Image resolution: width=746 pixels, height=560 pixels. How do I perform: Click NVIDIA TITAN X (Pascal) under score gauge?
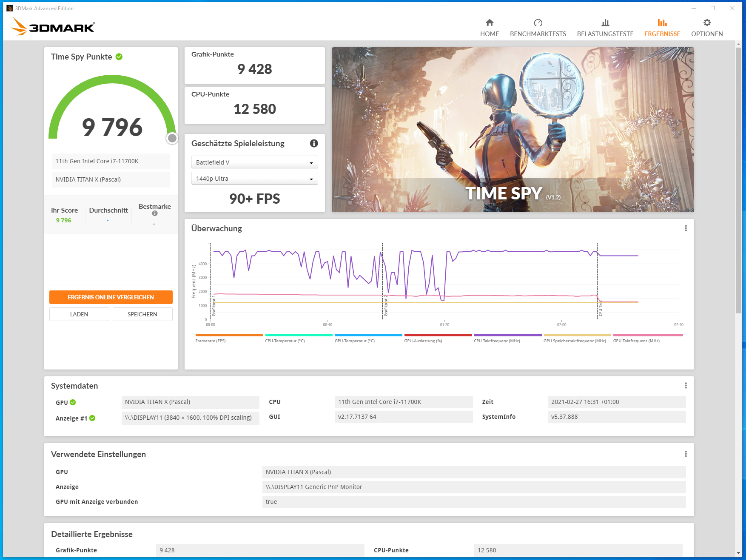(111, 179)
